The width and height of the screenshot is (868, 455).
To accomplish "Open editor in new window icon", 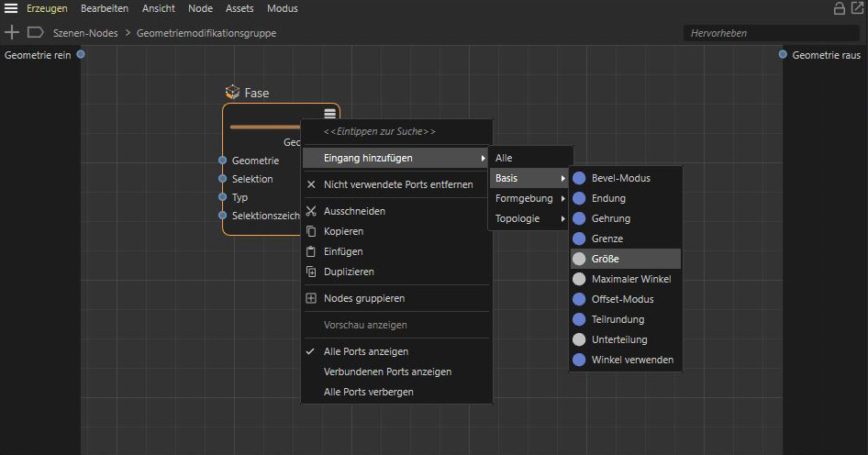I will pos(857,8).
